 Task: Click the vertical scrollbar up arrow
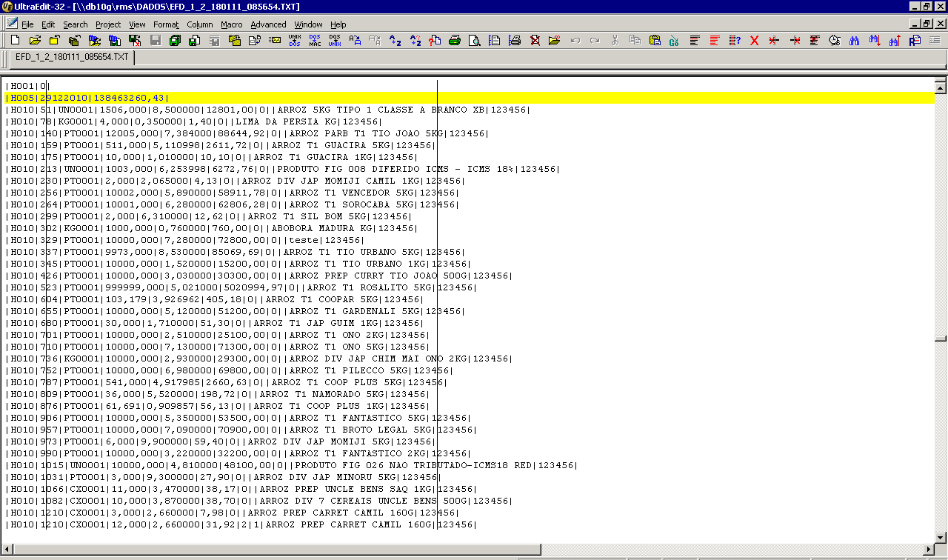pyautogui.click(x=941, y=87)
